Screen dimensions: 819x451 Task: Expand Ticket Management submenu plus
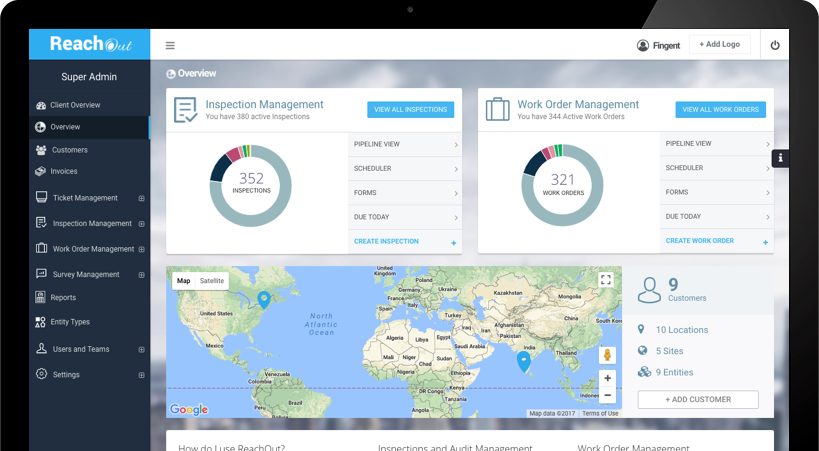[x=142, y=199]
